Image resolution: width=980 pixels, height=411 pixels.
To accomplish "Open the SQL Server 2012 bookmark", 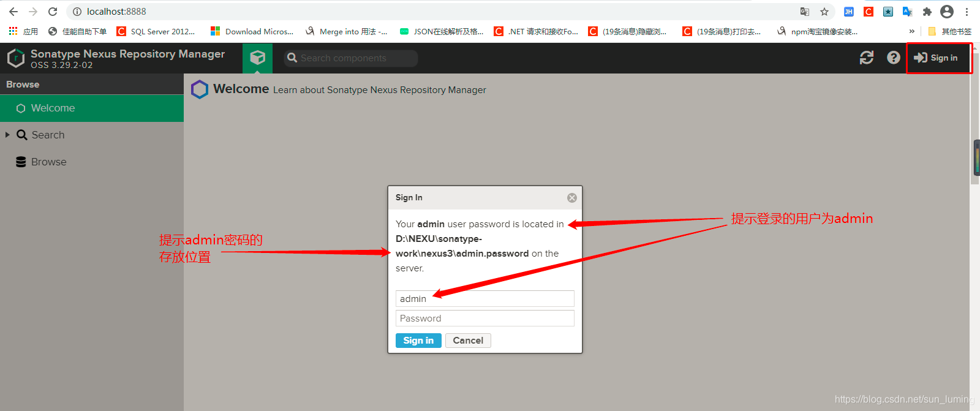I will (x=156, y=31).
